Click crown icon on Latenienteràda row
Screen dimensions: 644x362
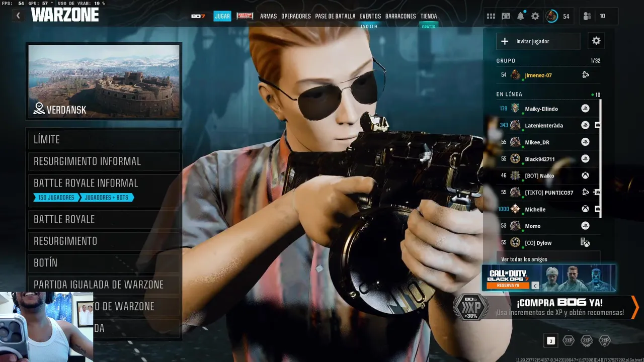(x=598, y=125)
